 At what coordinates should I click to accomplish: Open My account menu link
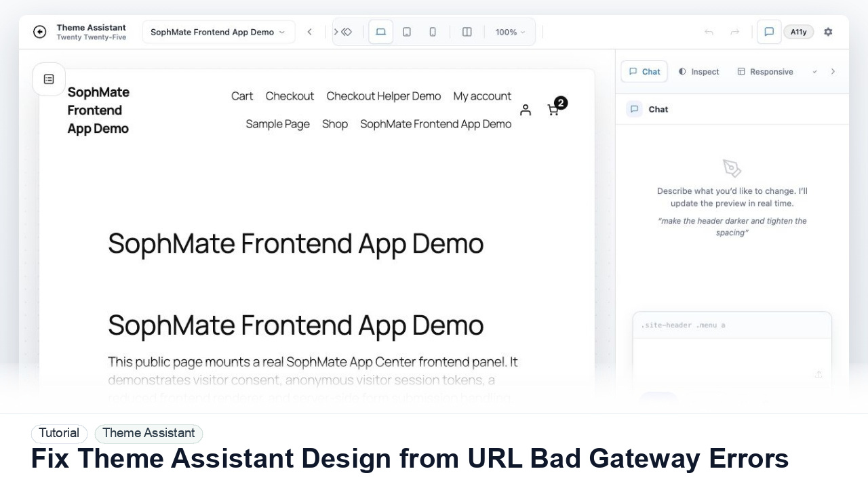(x=482, y=96)
